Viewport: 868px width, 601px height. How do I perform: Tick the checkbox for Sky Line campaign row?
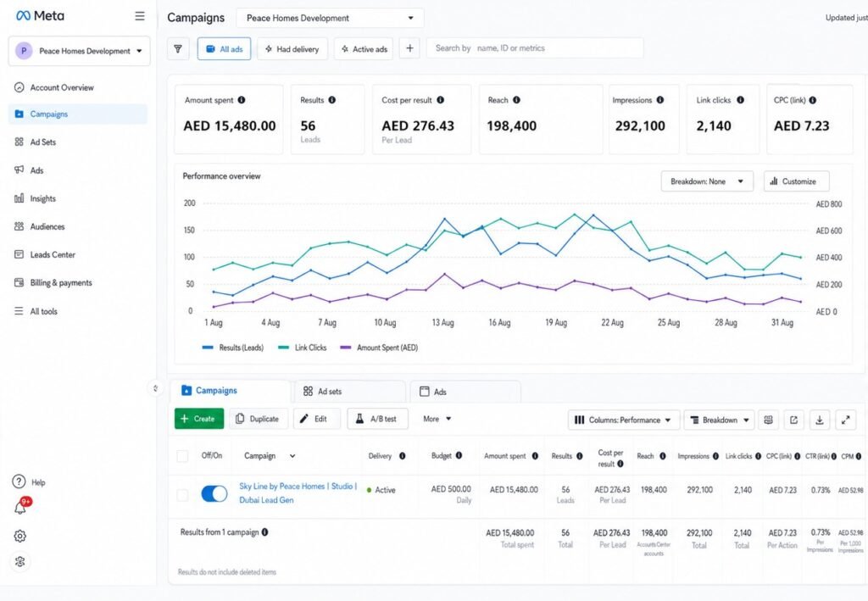[x=182, y=495]
